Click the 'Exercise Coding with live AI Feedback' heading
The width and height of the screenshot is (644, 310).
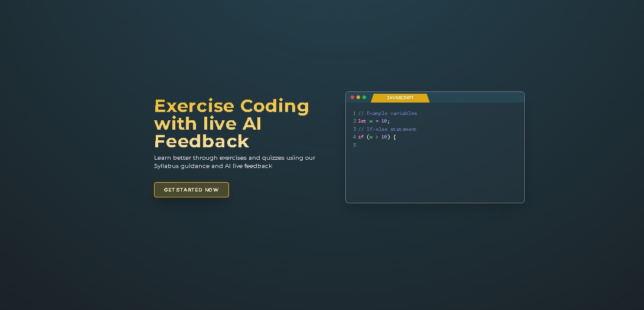[231, 123]
